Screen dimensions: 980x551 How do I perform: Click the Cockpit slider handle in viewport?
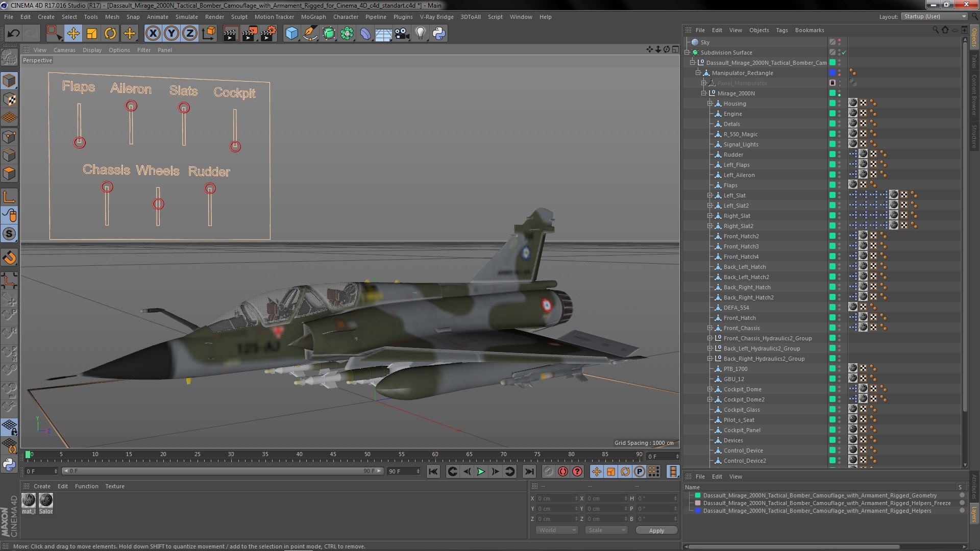[235, 146]
